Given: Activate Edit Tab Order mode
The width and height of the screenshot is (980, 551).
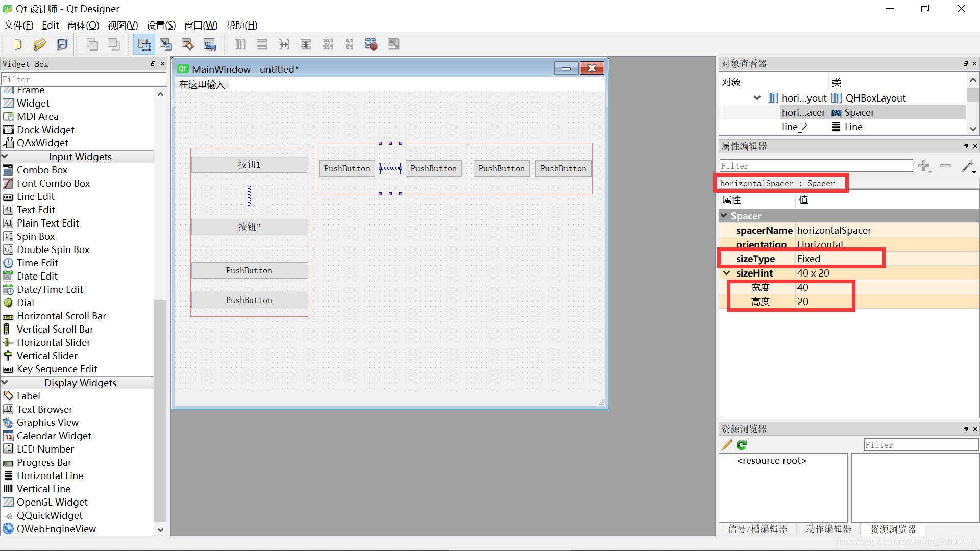Looking at the screenshot, I should click(x=209, y=44).
